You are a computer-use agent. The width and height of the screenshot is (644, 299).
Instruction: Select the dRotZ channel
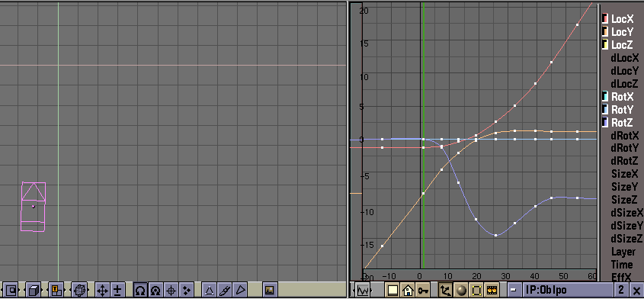[625, 161]
